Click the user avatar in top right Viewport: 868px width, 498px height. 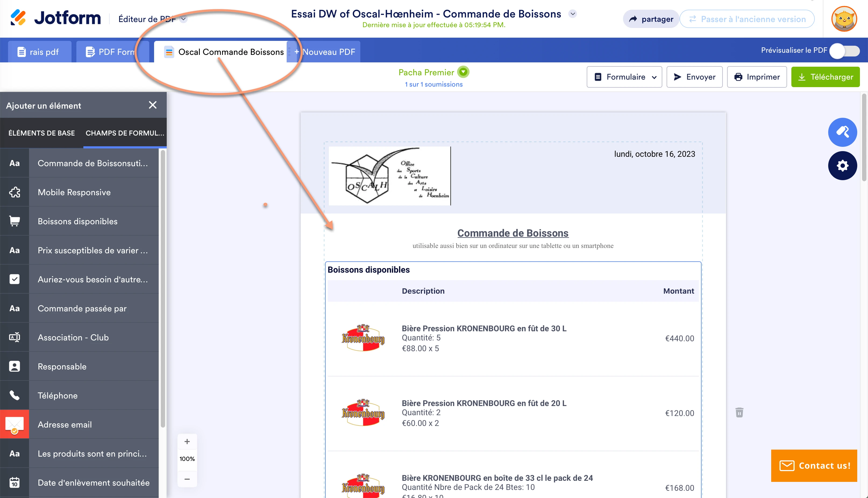tap(844, 19)
